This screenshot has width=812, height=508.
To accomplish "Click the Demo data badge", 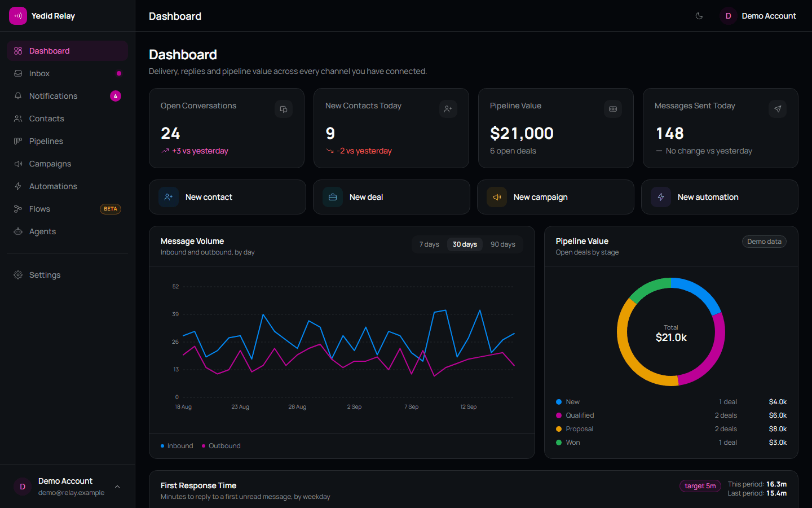I will [x=764, y=242].
